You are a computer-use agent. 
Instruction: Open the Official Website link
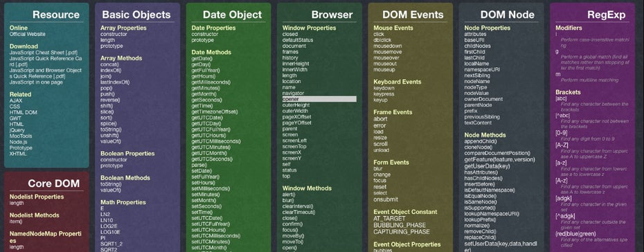click(x=28, y=35)
